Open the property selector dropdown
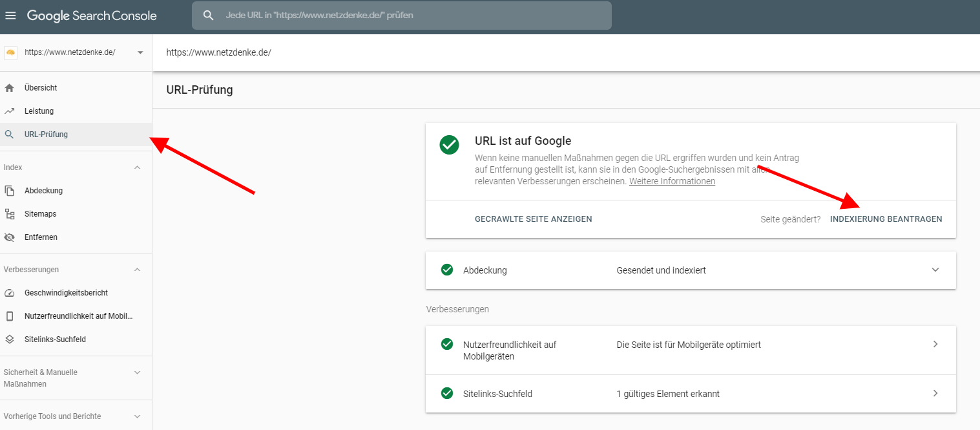980x430 pixels. 140,53
